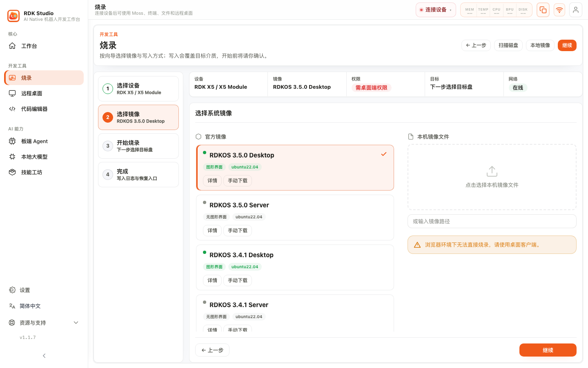Click the TEMP status indicator

coord(483,10)
